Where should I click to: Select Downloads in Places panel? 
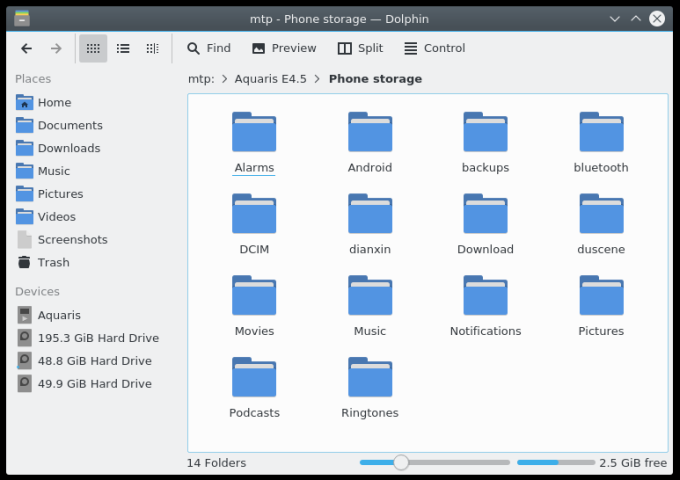[68, 148]
